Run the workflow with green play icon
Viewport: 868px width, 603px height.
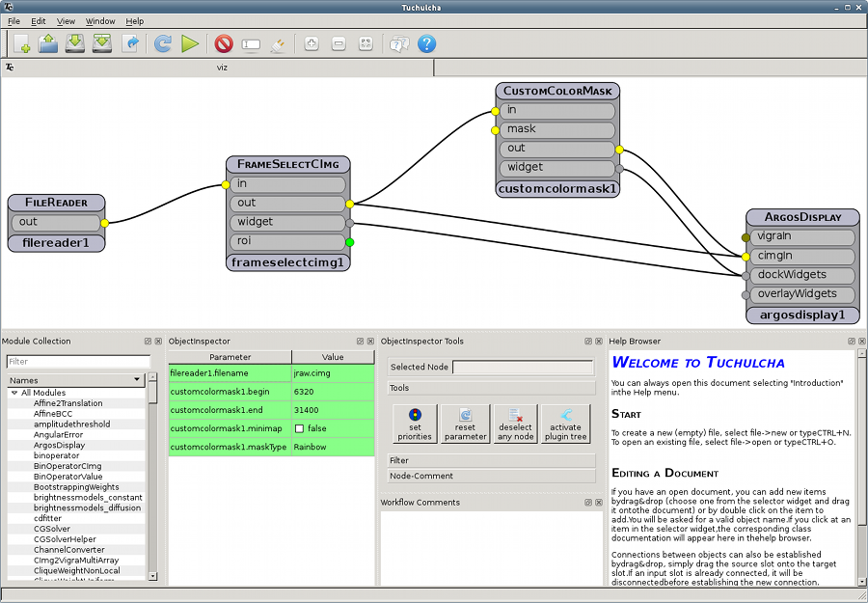pyautogui.click(x=190, y=43)
